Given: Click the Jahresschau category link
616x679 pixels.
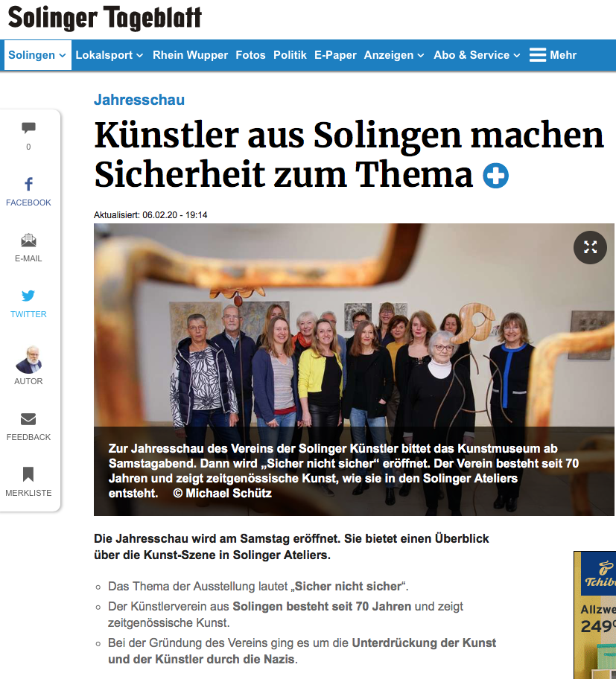Looking at the screenshot, I should pyautogui.click(x=139, y=100).
